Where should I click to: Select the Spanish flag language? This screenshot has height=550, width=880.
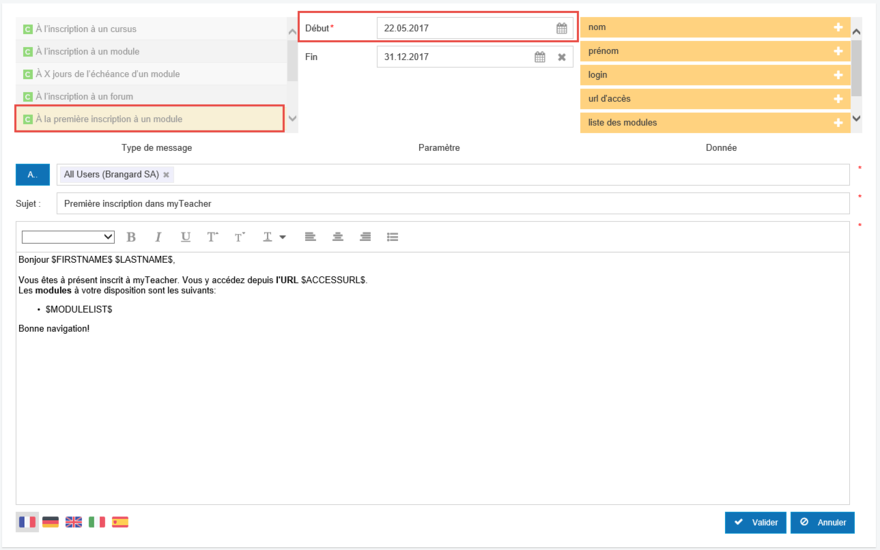coord(120,522)
